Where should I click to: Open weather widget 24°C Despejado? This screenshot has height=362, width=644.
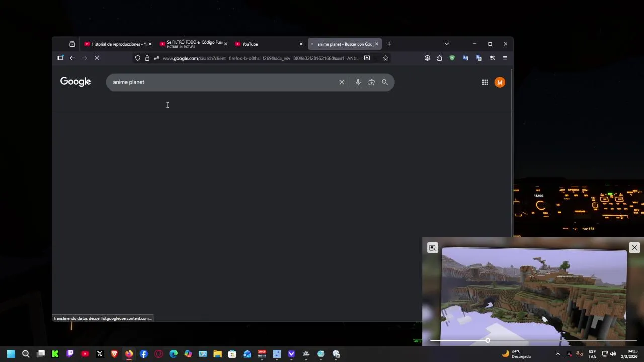tap(516, 354)
